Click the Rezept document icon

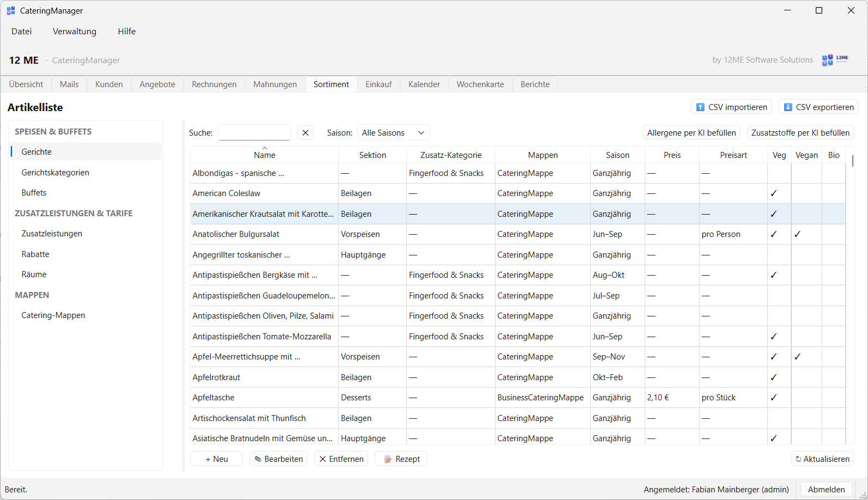coord(388,459)
